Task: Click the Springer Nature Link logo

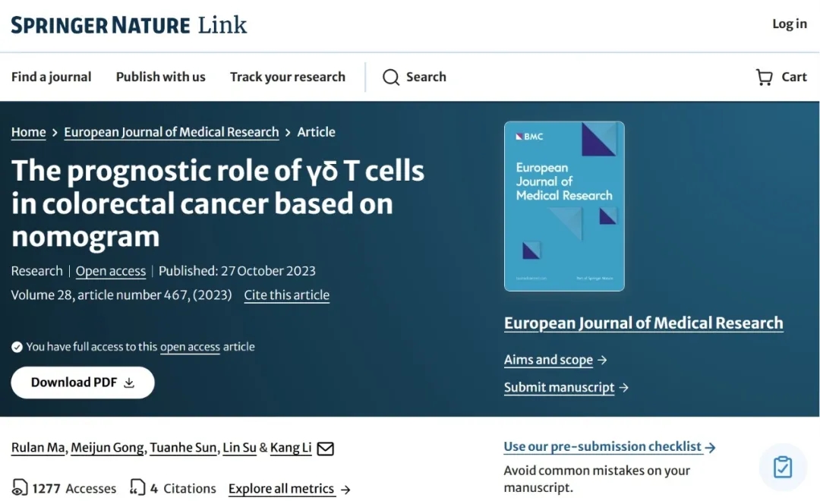Action: click(x=129, y=25)
